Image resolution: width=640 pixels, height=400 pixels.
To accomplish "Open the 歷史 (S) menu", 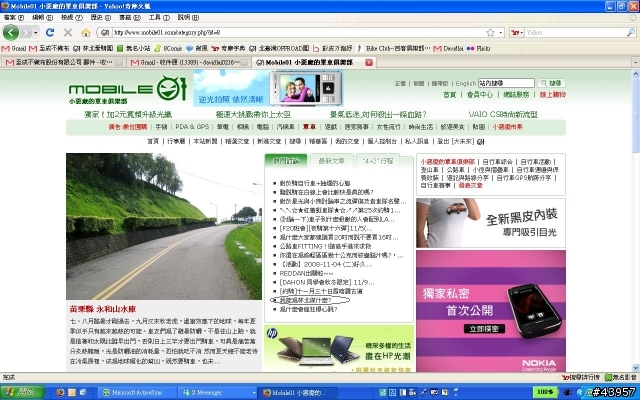I will click(x=101, y=18).
